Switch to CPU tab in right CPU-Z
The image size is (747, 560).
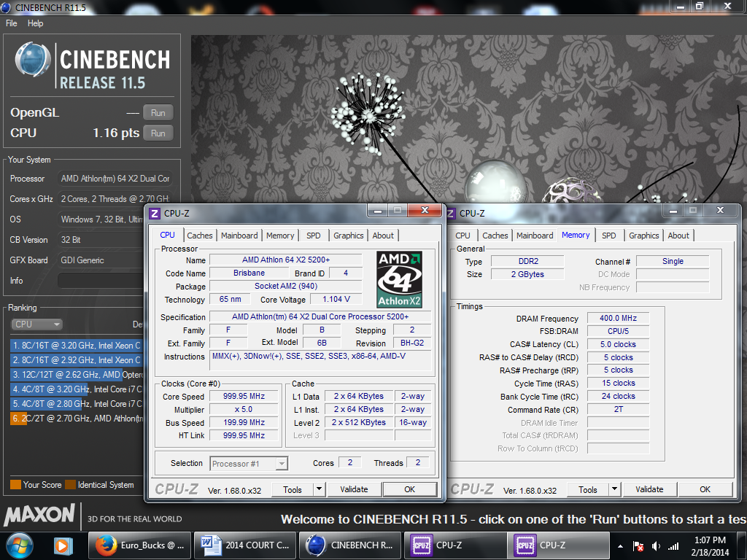click(462, 236)
